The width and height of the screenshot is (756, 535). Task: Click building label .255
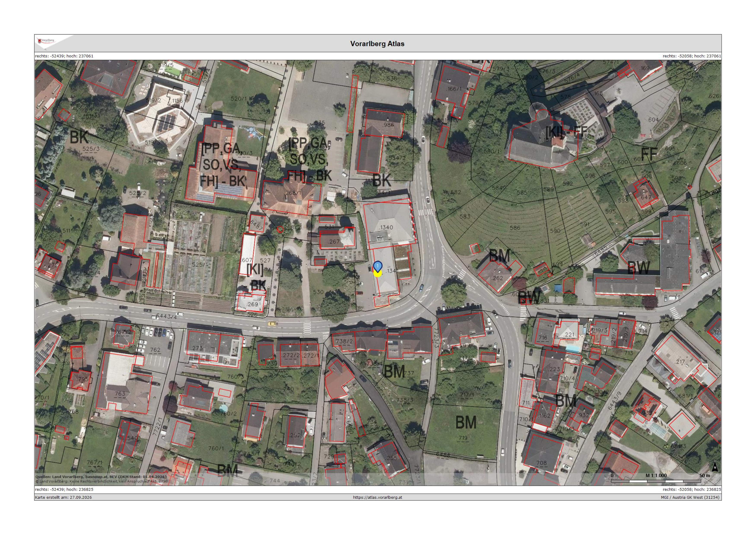pyautogui.click(x=391, y=458)
